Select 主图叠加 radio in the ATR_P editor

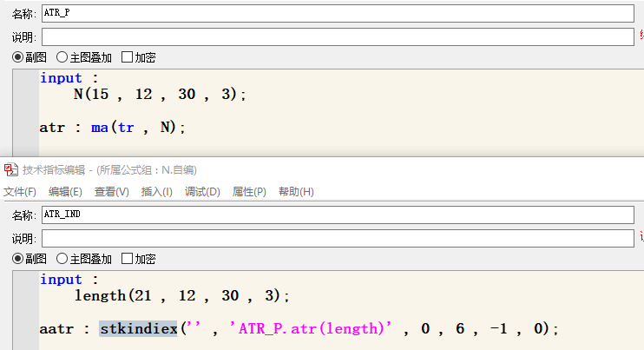(62, 57)
